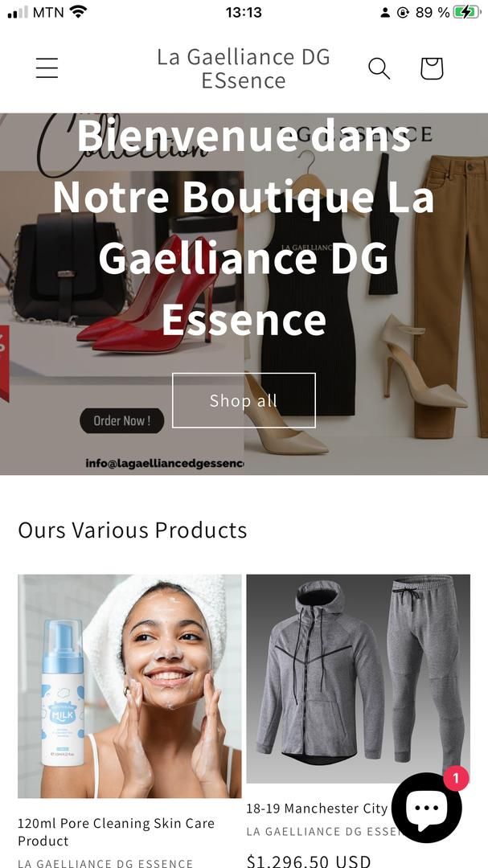This screenshot has height=868, width=488.
Task: Open the chat bubble widget
Action: click(x=427, y=808)
